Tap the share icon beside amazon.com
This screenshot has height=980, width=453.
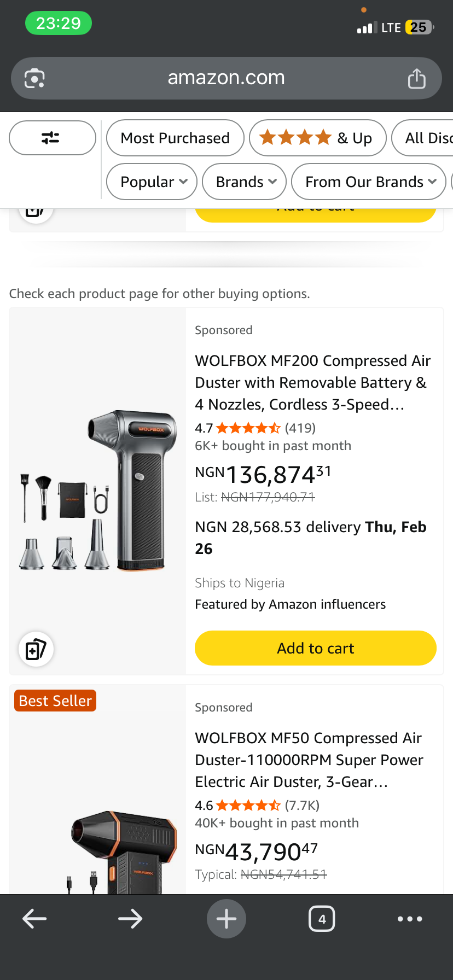coord(417,78)
